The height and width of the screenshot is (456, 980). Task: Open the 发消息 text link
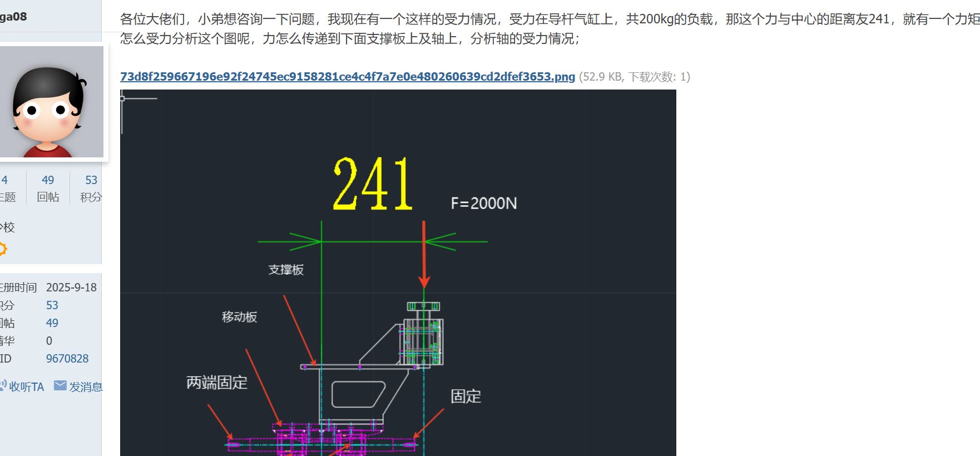(86, 386)
